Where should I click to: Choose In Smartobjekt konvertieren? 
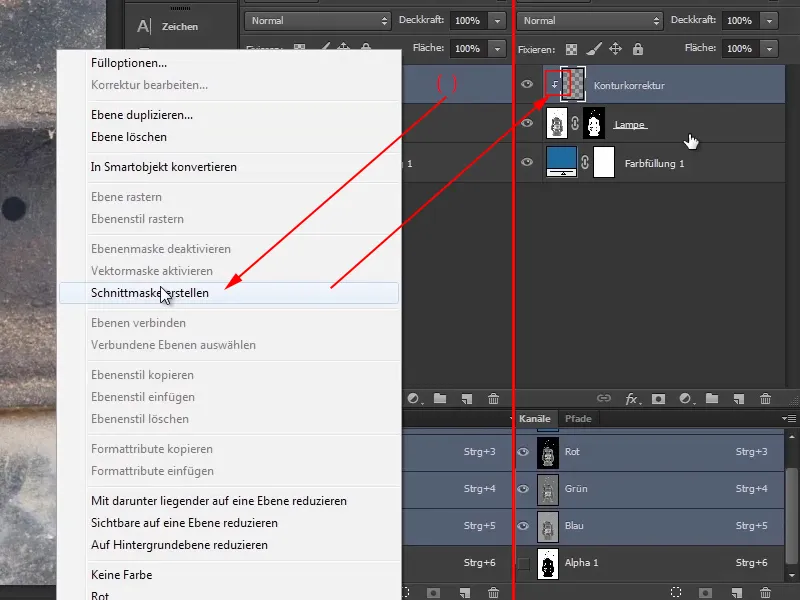click(x=163, y=167)
